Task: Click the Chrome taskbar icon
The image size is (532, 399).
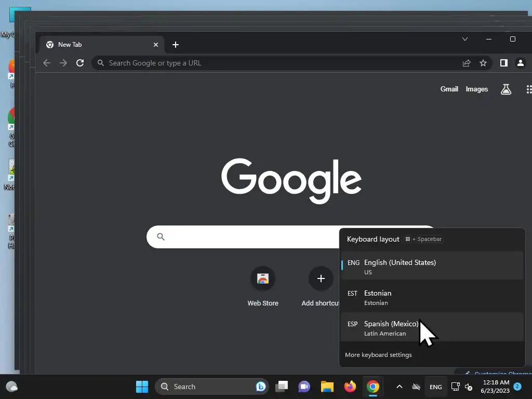Action: tap(373, 387)
